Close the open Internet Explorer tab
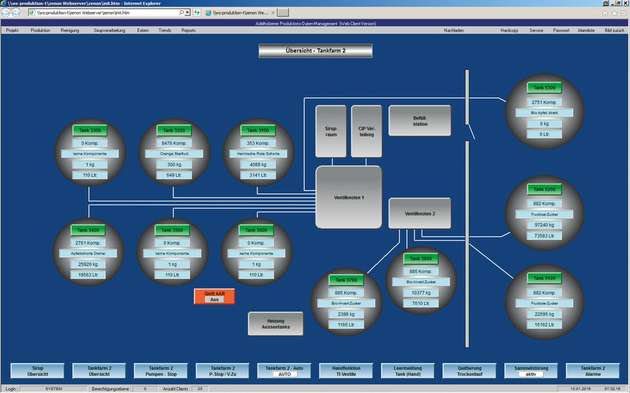This screenshot has height=393, width=630. pyautogui.click(x=273, y=12)
